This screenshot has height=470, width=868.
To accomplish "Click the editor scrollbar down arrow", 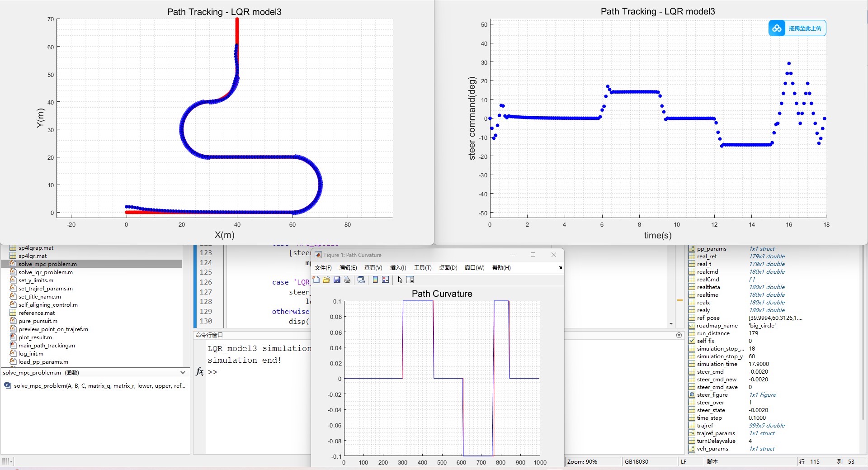I will click(671, 324).
